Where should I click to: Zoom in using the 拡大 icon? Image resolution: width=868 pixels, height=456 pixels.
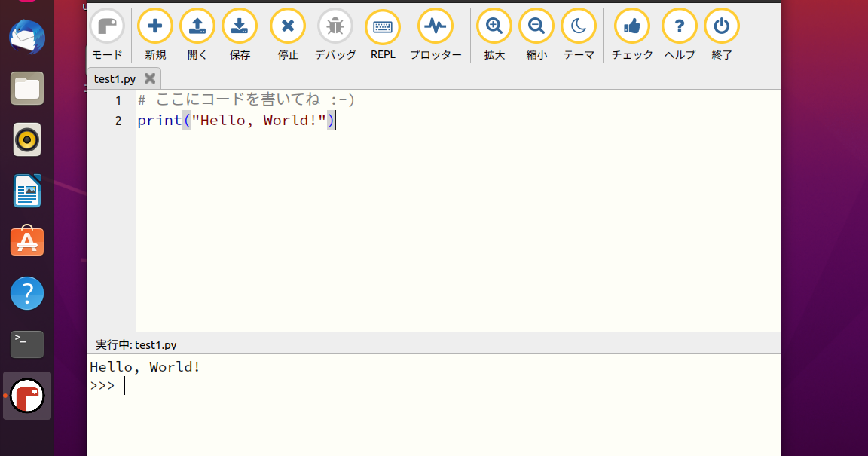[x=494, y=25]
